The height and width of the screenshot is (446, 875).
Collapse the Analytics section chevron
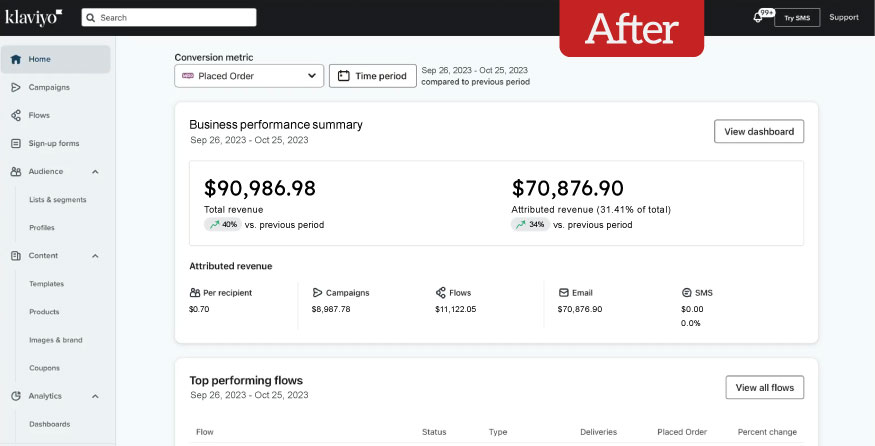point(95,396)
